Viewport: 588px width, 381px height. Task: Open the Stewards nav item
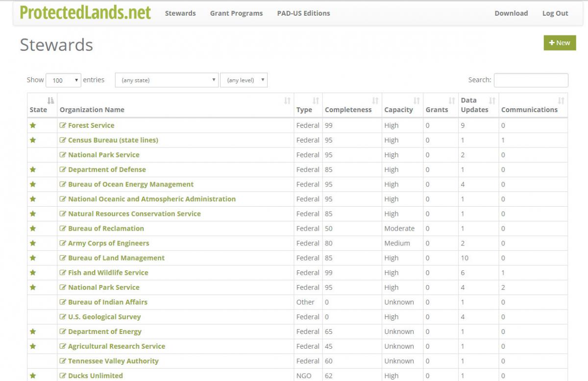pyautogui.click(x=180, y=13)
